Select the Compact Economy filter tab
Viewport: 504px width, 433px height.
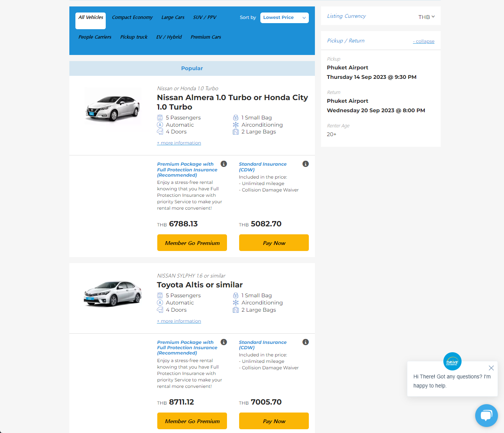[x=132, y=17]
